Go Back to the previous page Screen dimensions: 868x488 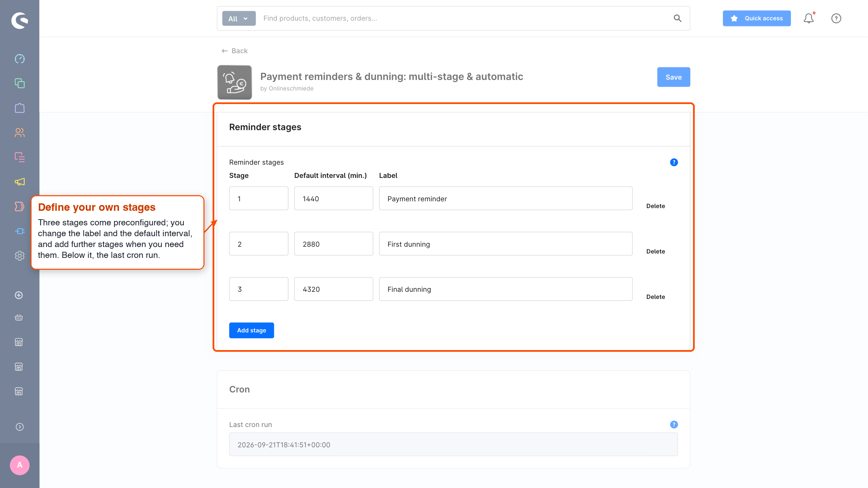pos(235,51)
